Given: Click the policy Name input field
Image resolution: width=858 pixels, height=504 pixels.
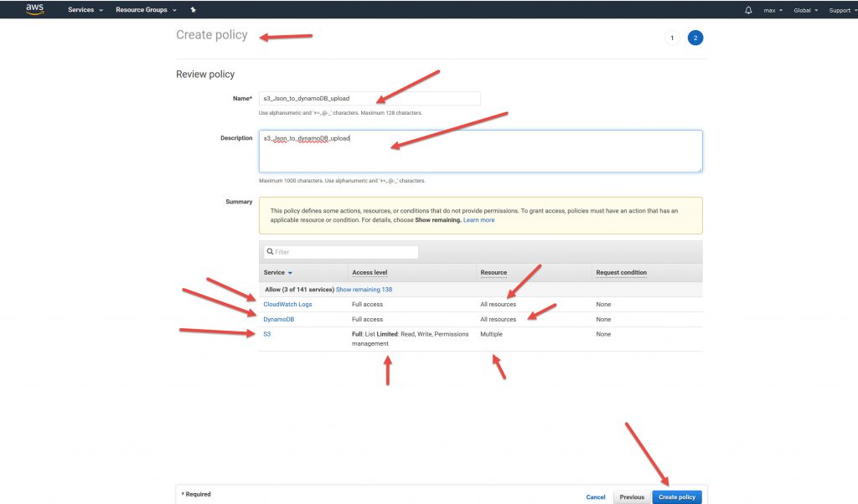Looking at the screenshot, I should 370,99.
